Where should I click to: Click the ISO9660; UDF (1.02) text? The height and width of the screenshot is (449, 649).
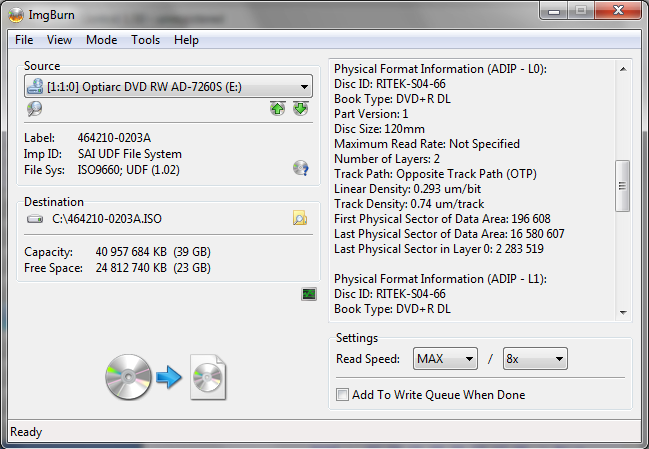pyautogui.click(x=129, y=170)
